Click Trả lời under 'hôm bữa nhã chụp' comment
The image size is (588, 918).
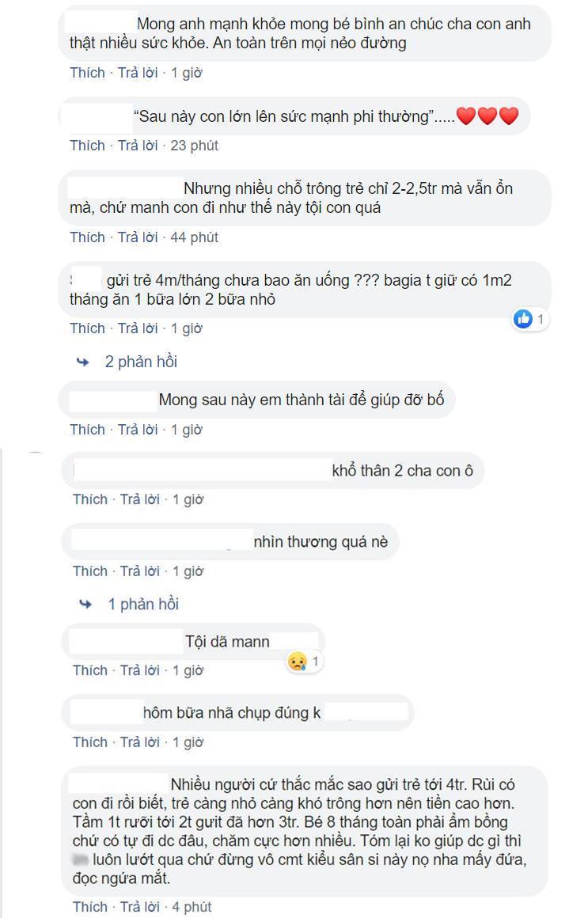point(140,742)
